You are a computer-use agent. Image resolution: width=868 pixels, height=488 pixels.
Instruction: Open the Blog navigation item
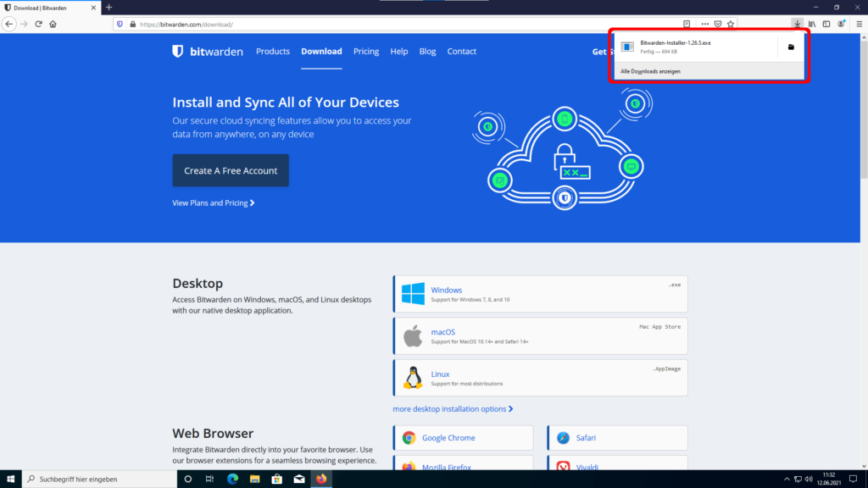(427, 52)
